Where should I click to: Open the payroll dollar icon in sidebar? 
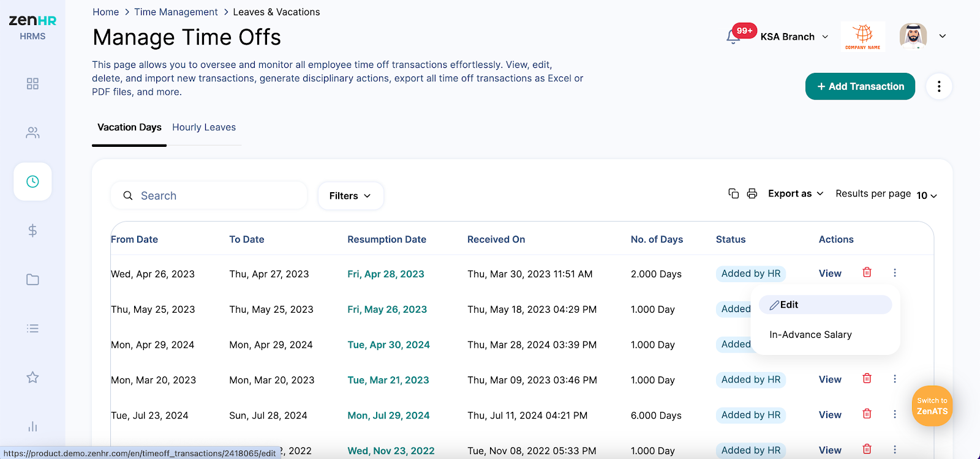[32, 231]
